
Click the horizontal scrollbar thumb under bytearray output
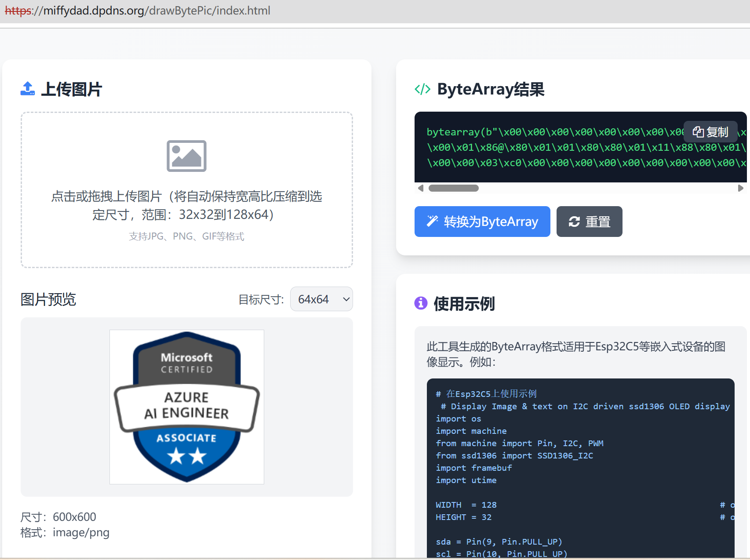tap(453, 188)
